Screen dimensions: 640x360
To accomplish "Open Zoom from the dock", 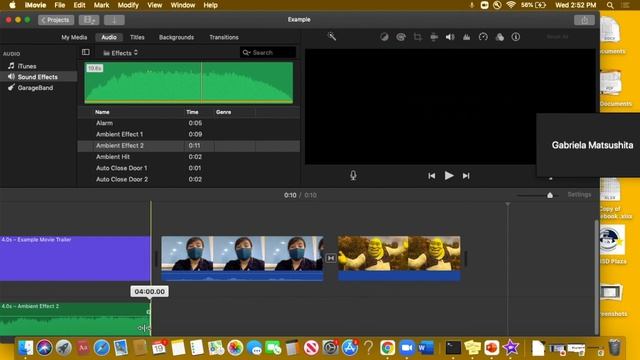I will 407,348.
